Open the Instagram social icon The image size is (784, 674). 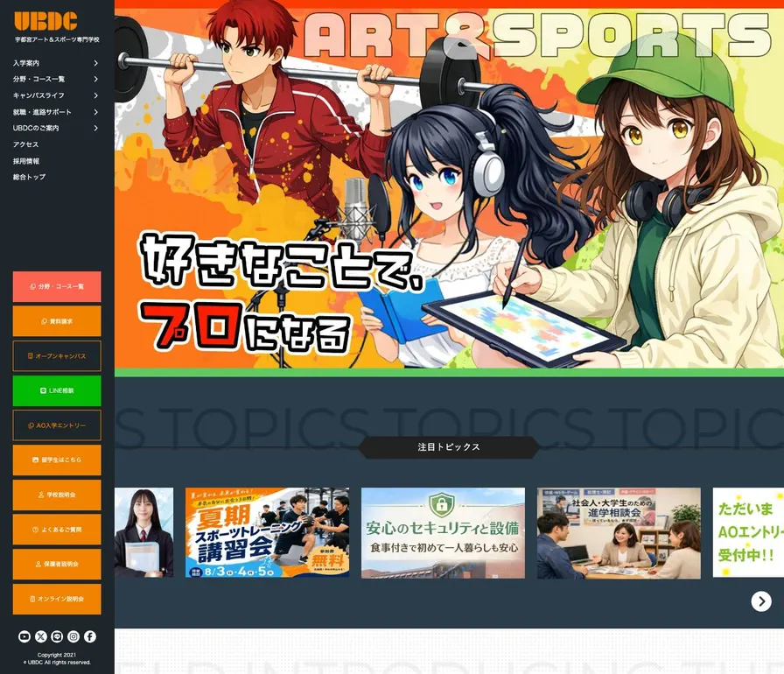click(x=73, y=636)
